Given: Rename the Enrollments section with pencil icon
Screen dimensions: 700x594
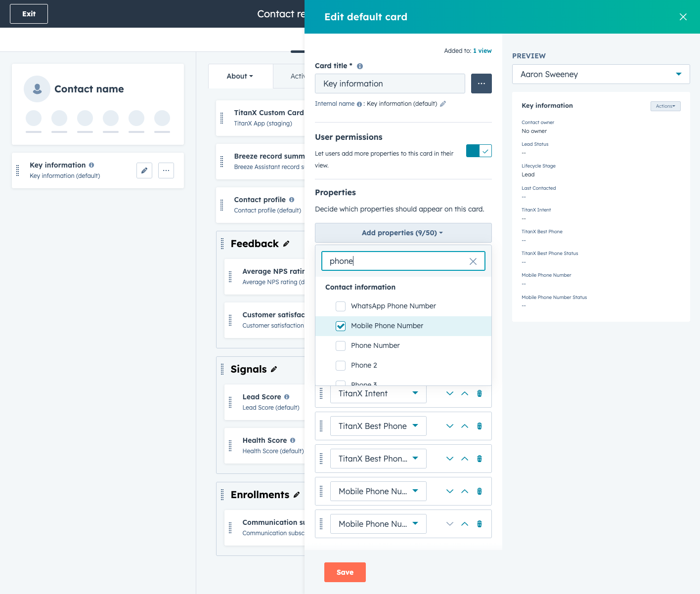Looking at the screenshot, I should point(297,495).
